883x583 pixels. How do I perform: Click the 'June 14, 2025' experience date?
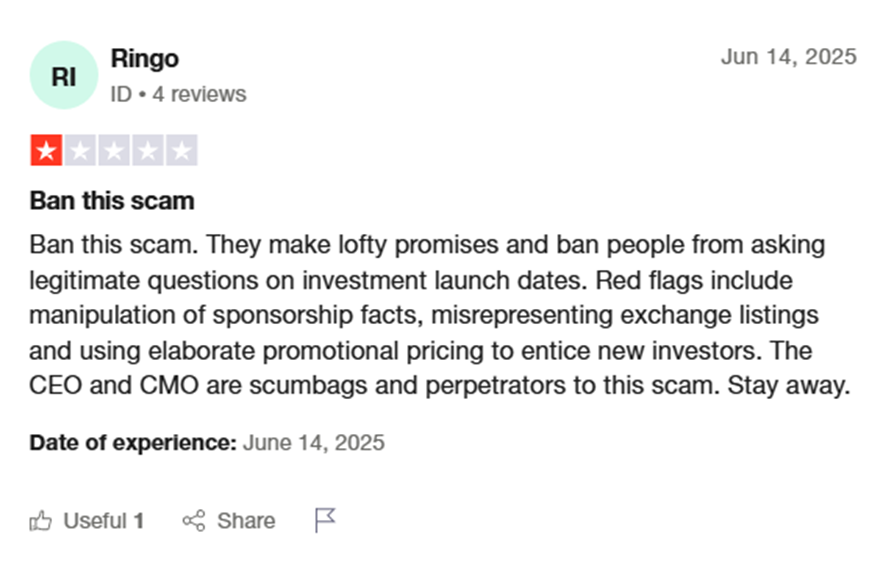tap(314, 443)
